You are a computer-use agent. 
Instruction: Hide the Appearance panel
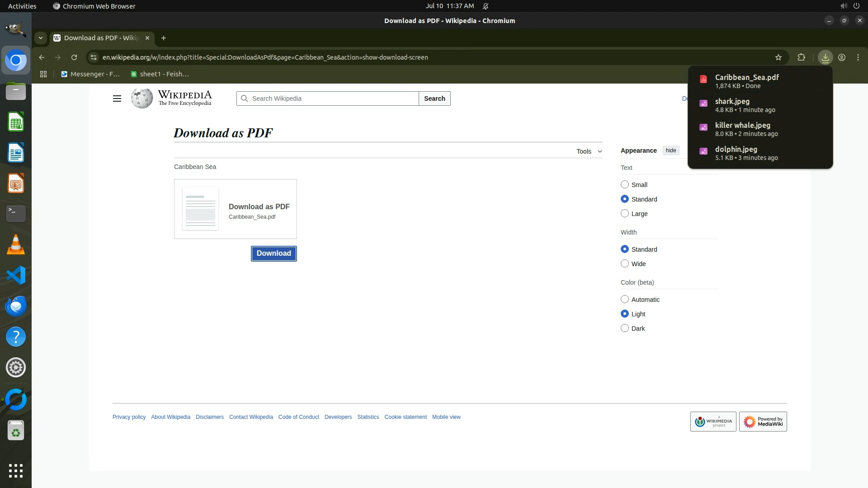(x=670, y=150)
